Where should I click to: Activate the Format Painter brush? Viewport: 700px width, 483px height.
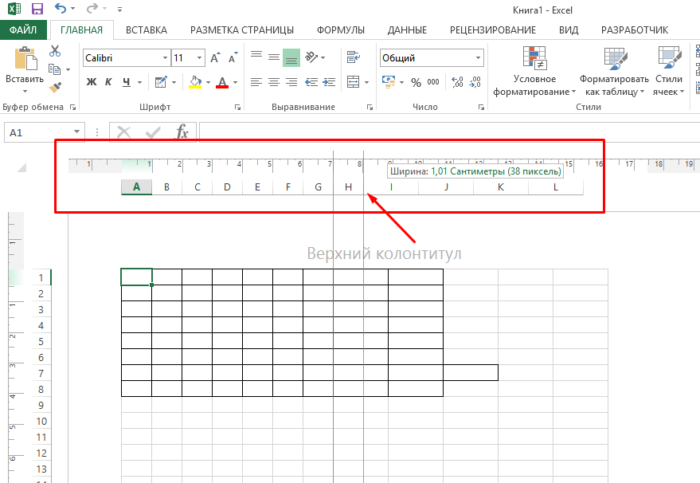click(x=55, y=87)
